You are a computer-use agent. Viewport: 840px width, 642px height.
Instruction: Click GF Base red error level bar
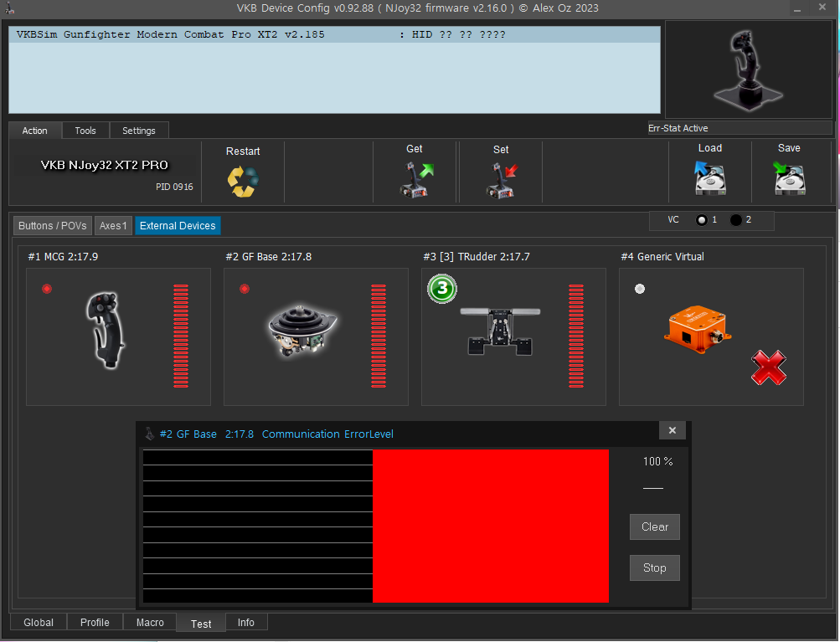[379, 336]
